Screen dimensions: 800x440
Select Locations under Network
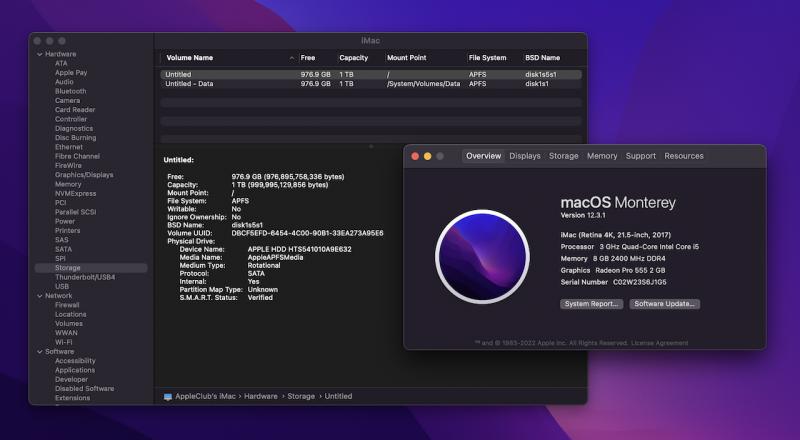coord(70,314)
